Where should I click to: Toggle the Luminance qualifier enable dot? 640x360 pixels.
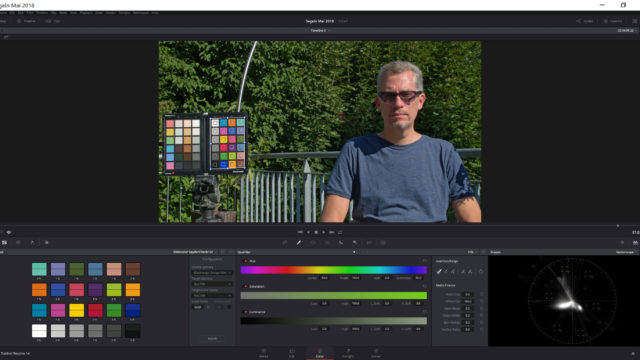[x=245, y=312]
